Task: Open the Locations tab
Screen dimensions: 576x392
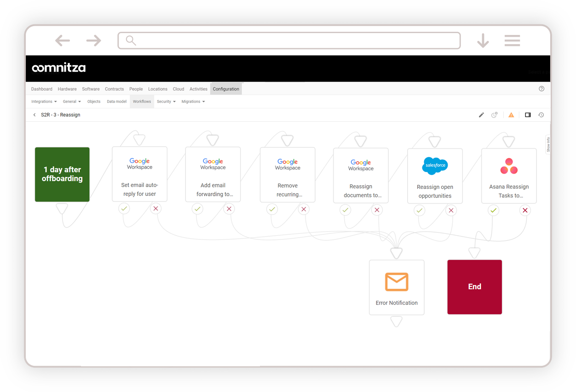Action: coord(158,89)
